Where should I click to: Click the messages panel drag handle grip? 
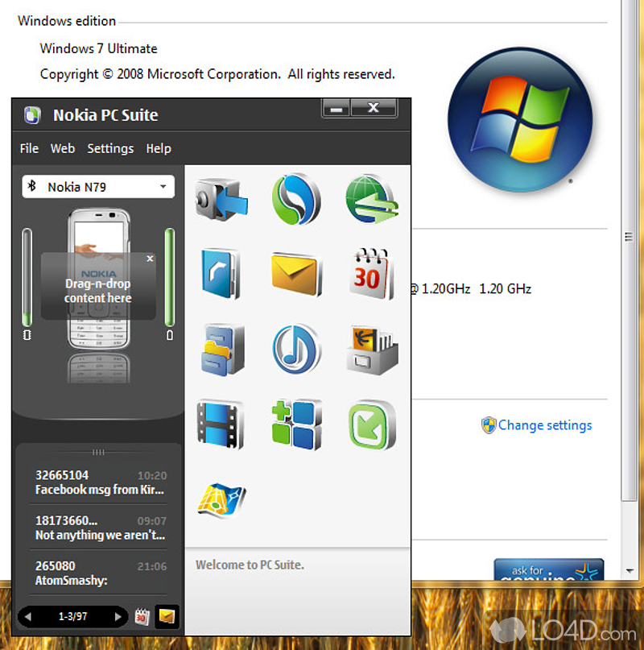click(98, 452)
